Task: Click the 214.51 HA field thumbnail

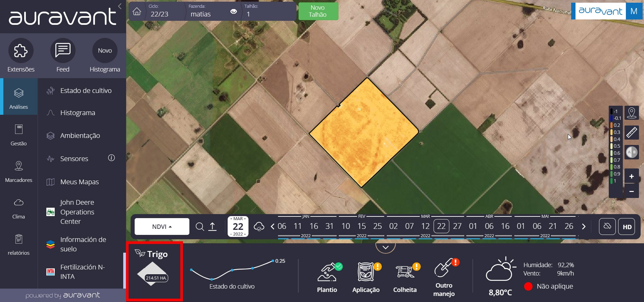Action: [x=152, y=274]
